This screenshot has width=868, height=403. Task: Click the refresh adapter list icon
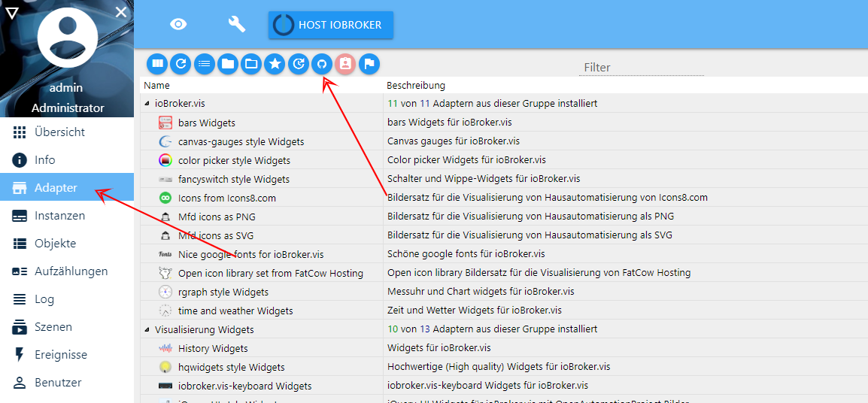[x=181, y=64]
